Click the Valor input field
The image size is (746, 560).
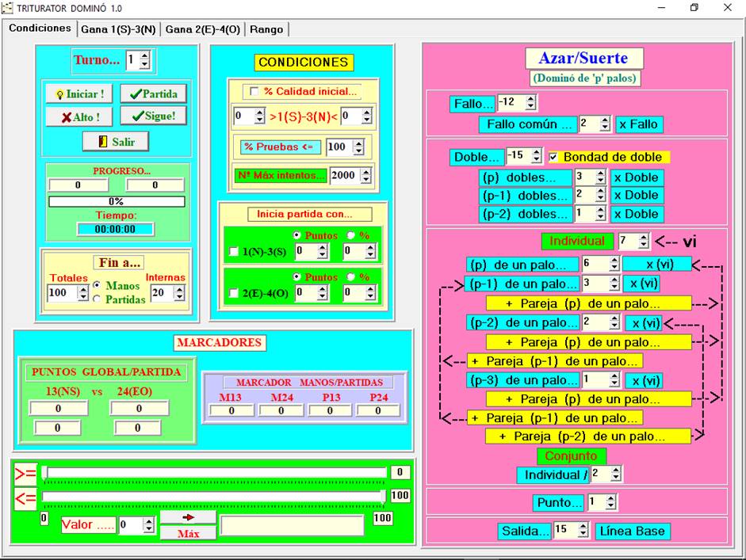(x=130, y=525)
